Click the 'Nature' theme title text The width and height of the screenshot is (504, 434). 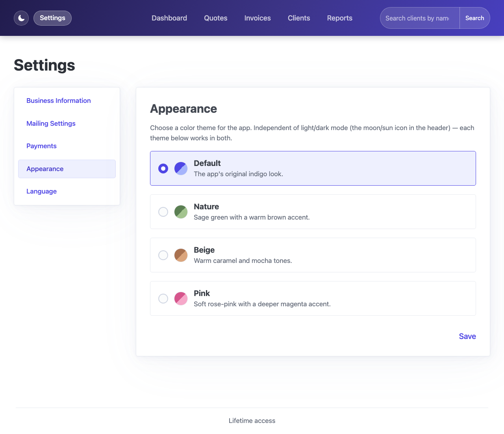(206, 207)
